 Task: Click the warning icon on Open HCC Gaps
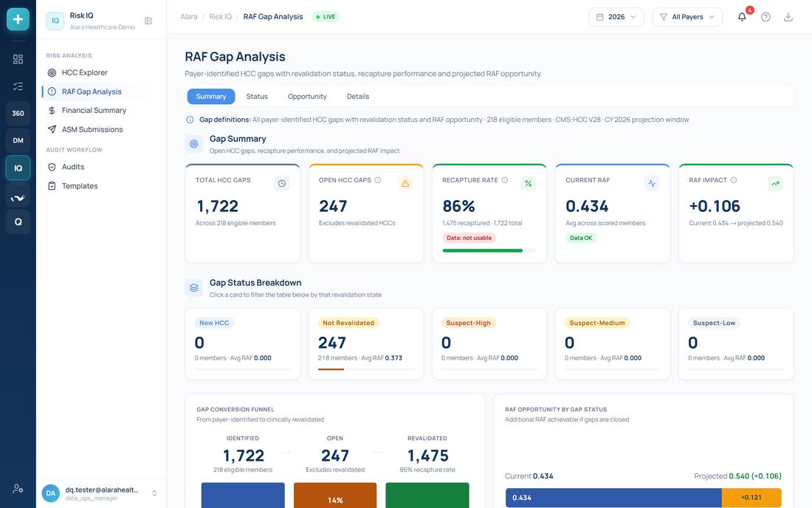405,183
